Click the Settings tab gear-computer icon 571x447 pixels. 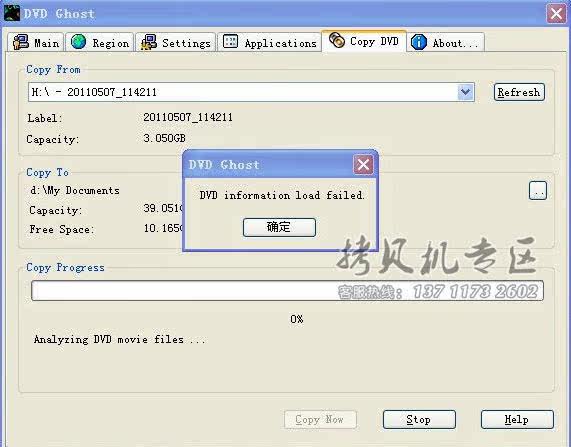[x=149, y=42]
